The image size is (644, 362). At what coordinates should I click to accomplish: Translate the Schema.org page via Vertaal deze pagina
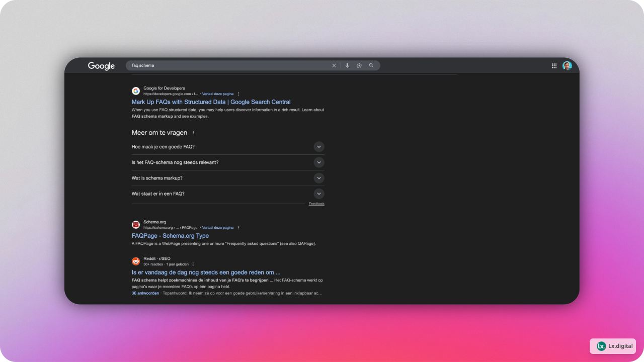(x=218, y=228)
